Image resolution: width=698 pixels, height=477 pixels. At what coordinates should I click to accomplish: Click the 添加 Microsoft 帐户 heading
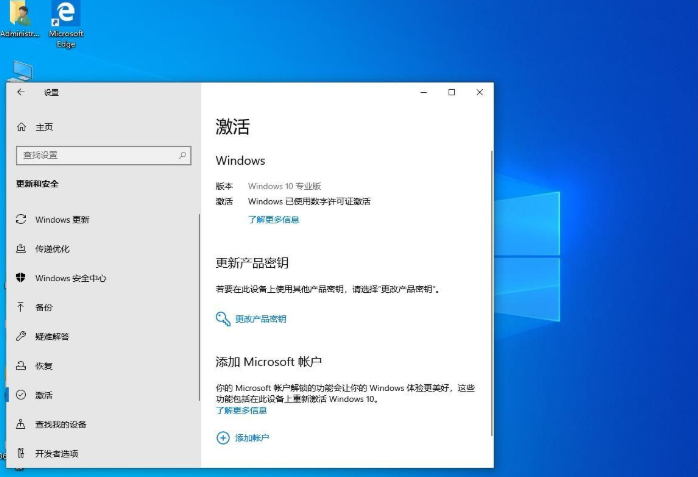(268, 362)
